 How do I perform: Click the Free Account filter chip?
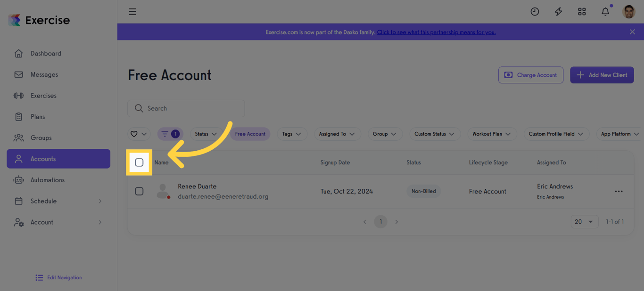(x=250, y=134)
